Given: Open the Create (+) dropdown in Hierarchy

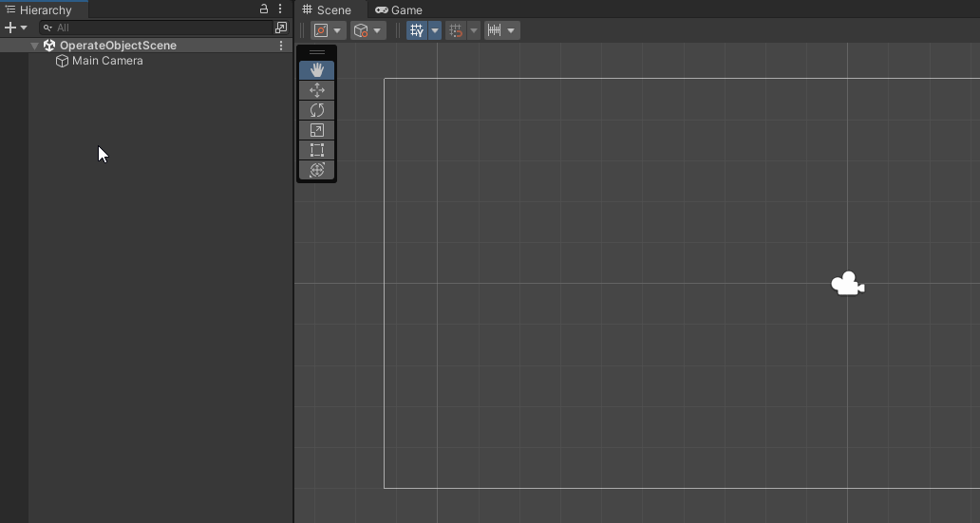Looking at the screenshot, I should (16, 28).
